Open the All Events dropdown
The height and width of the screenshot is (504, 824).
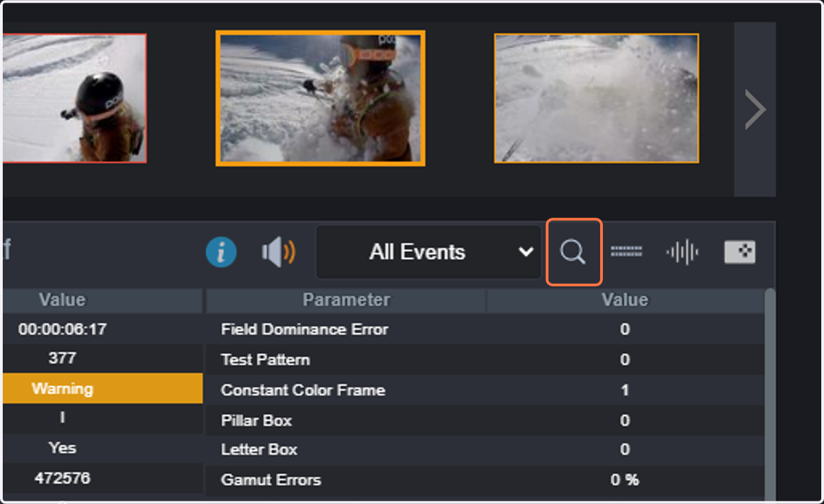[x=428, y=252]
